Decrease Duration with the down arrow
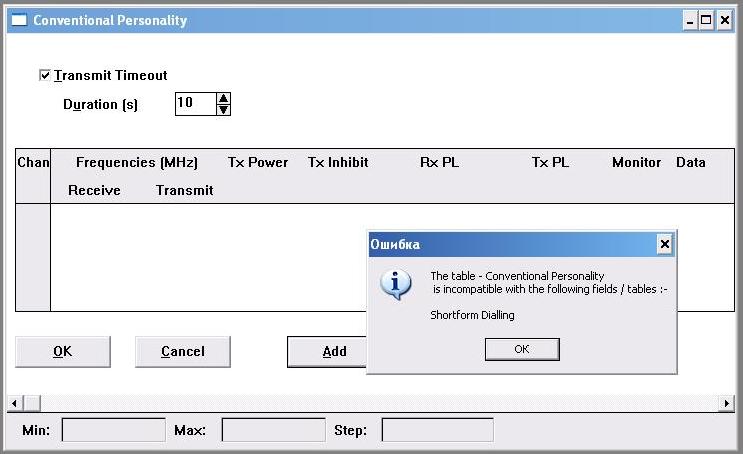Viewport: 743px width, 454px height. (x=223, y=109)
